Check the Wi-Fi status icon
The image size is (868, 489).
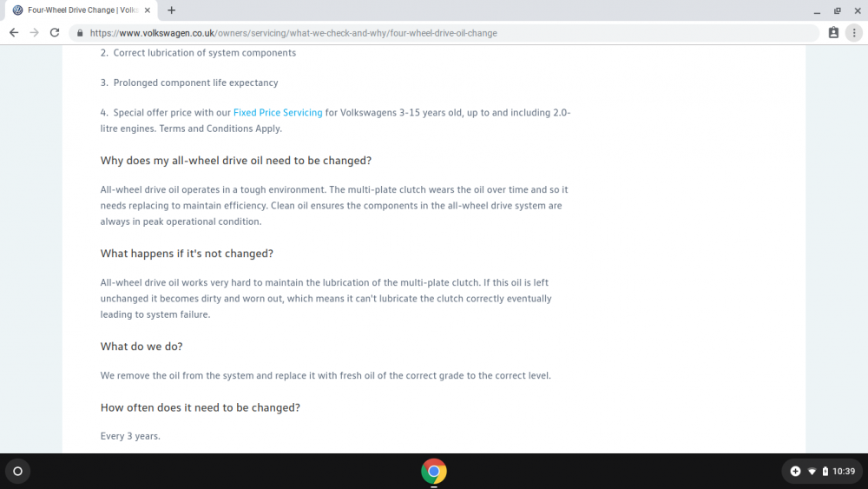[812, 472]
